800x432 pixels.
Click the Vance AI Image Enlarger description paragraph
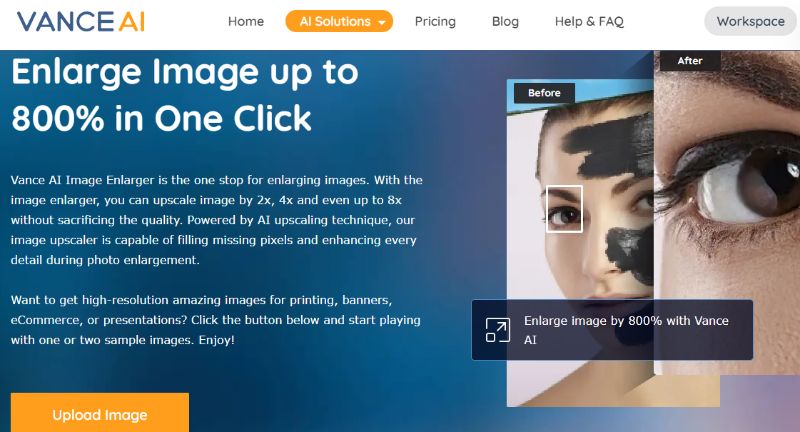pos(216,220)
